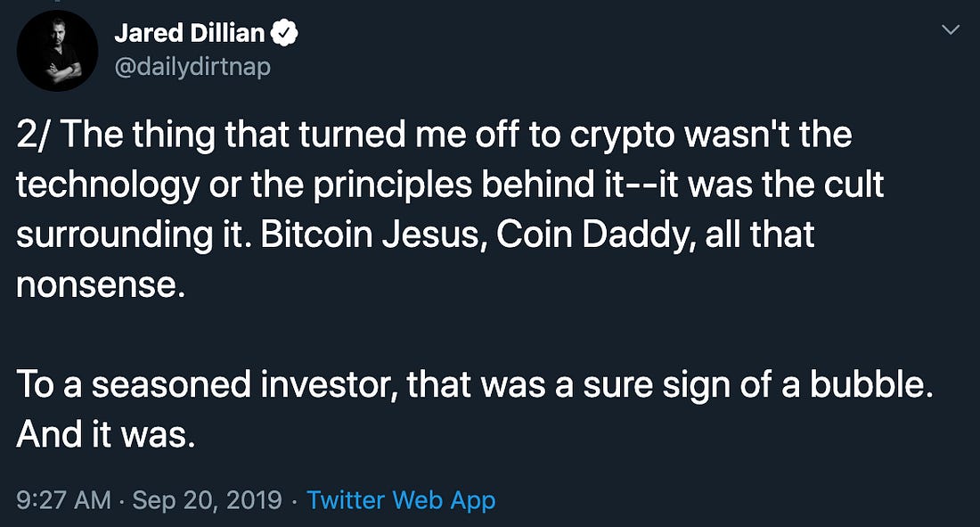Click the 'To a seasoned investor' sentence
The image size is (980, 527).
[474, 384]
